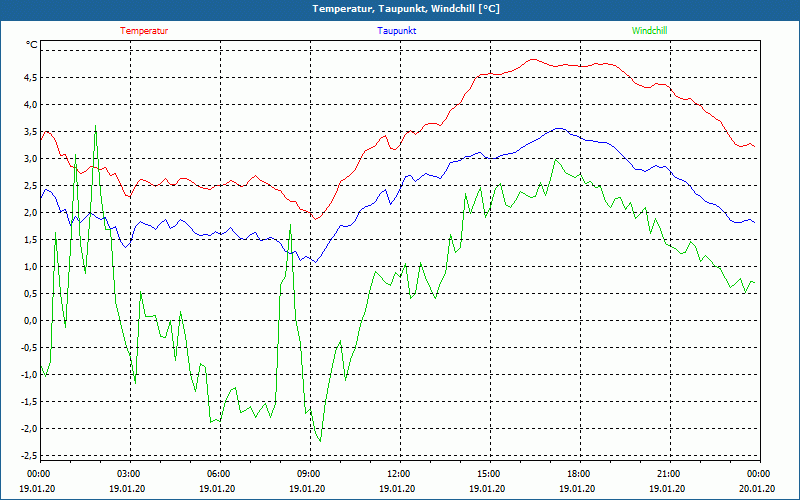
Task: Click the 1,0 y-axis value
Action: (31, 267)
